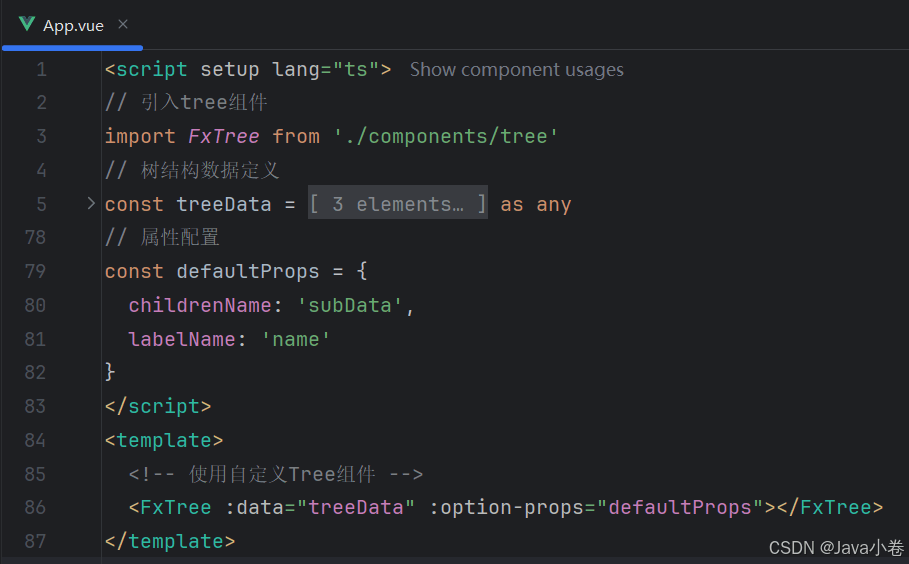
Task: Click the '// 树结构数据定义' comment on line 4
Action: pos(192,170)
